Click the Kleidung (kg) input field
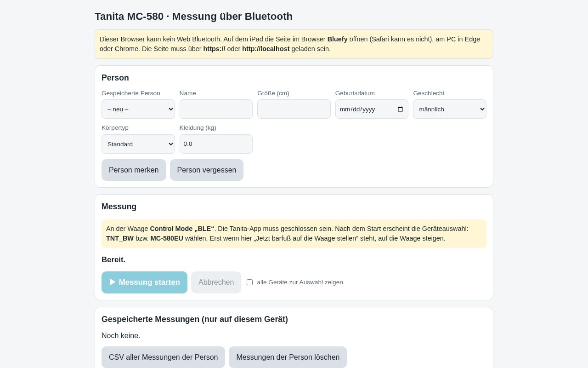The image size is (588, 368). click(x=216, y=144)
